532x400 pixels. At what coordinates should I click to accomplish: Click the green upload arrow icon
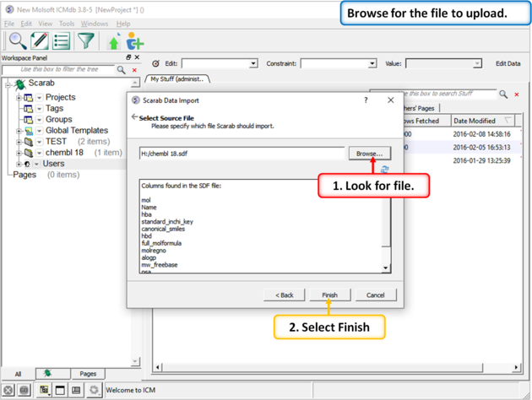pos(114,42)
